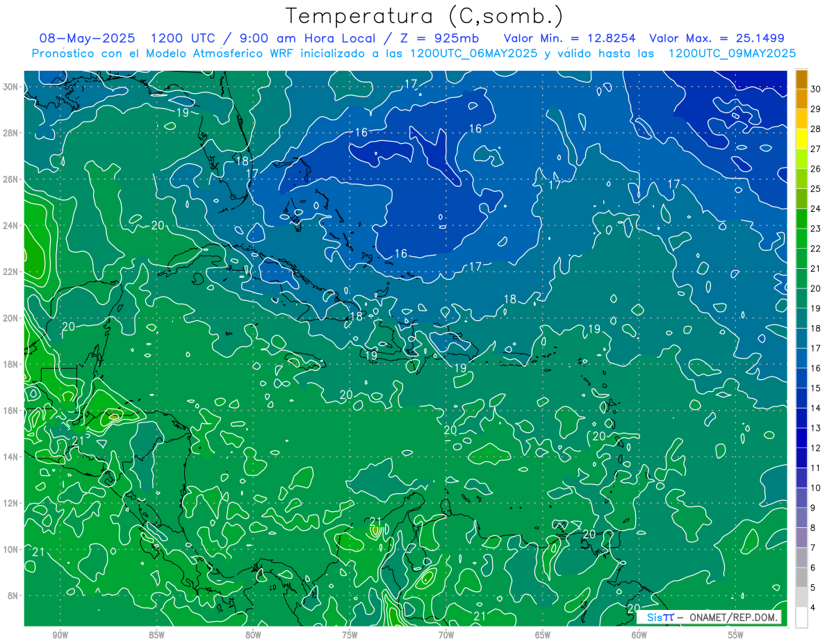
Task: Click the 55W longitude axis label
Action: pyautogui.click(x=736, y=634)
